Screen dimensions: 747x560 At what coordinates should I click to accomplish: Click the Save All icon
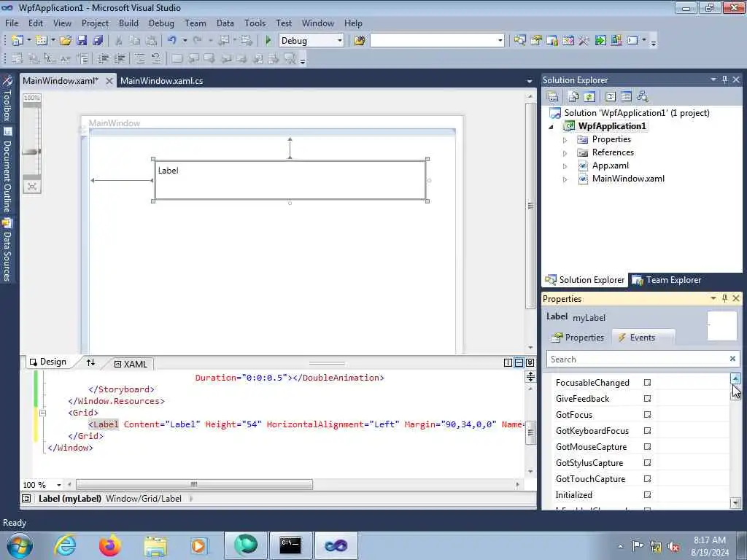98,41
